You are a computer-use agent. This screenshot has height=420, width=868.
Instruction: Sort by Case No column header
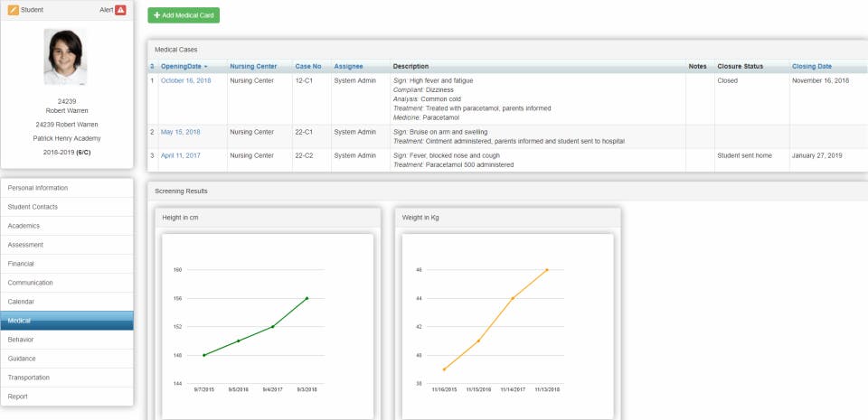(x=307, y=66)
